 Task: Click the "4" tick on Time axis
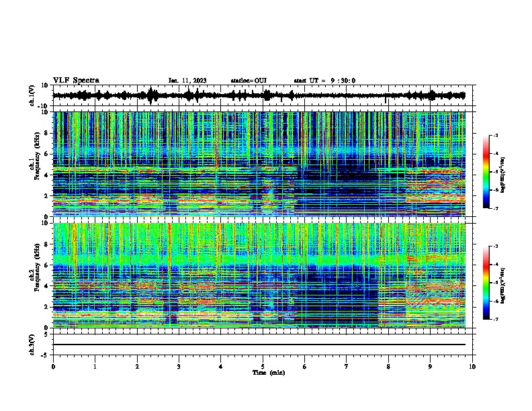point(221,367)
